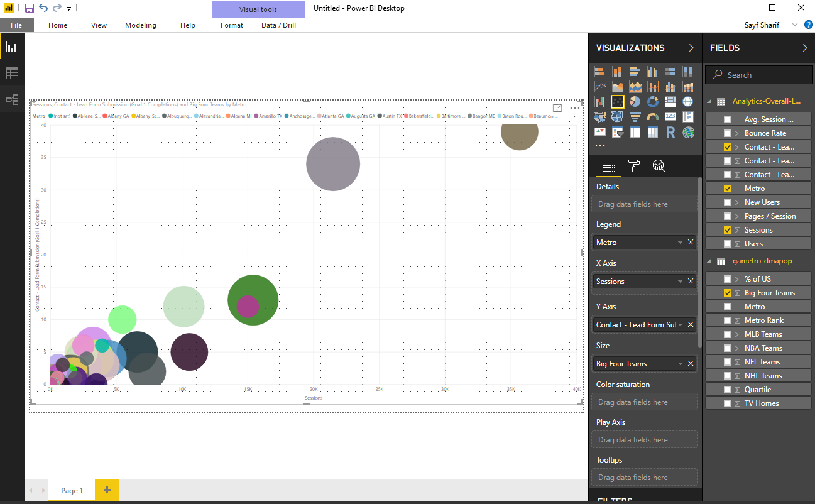815x504 pixels.
Task: Collapse the gametro-dmapop table
Action: 709,261
